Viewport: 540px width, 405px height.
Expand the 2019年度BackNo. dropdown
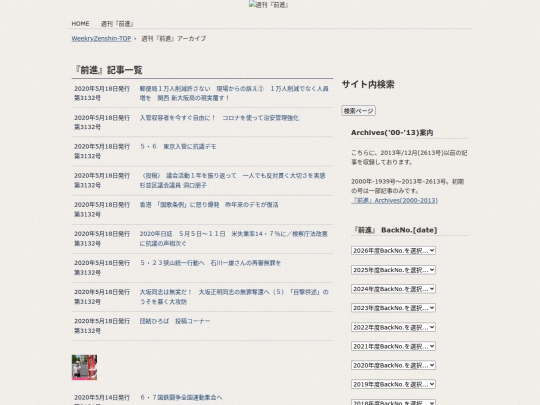[x=393, y=384]
